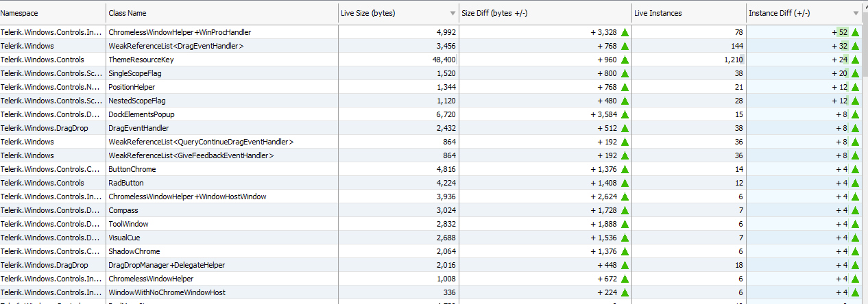Click the green arrow beside + 1,888

pos(625,224)
